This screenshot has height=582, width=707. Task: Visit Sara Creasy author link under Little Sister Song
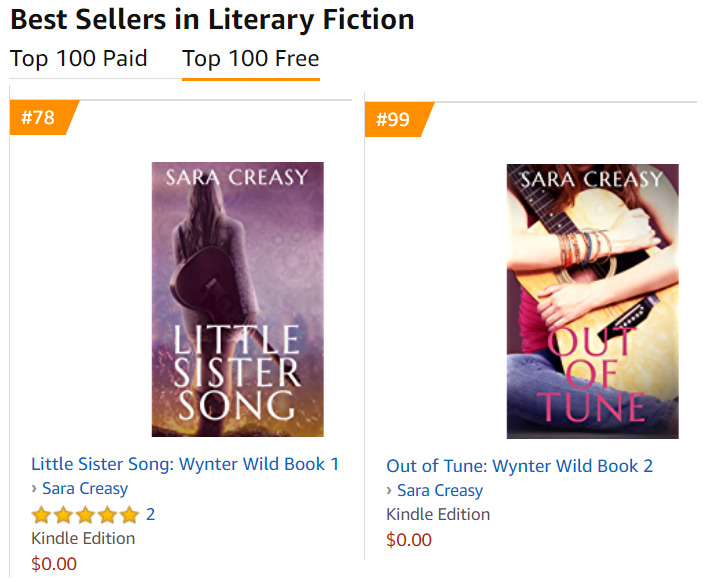[x=85, y=489]
